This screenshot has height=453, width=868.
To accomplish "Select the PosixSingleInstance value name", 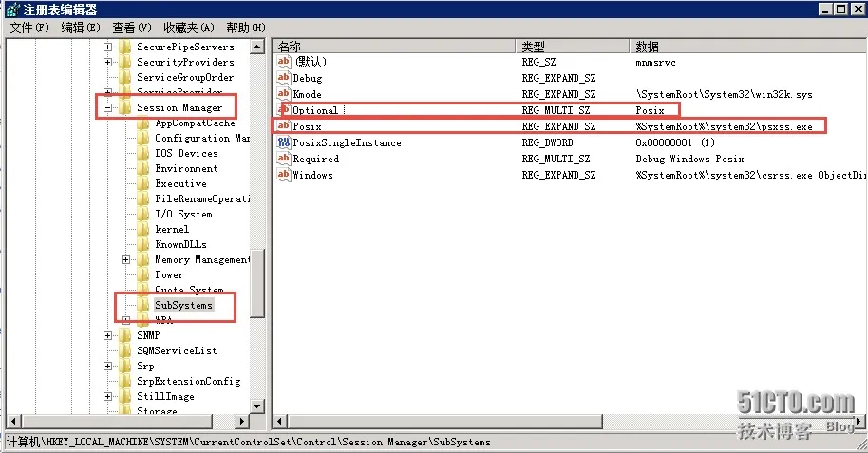I will [x=347, y=142].
